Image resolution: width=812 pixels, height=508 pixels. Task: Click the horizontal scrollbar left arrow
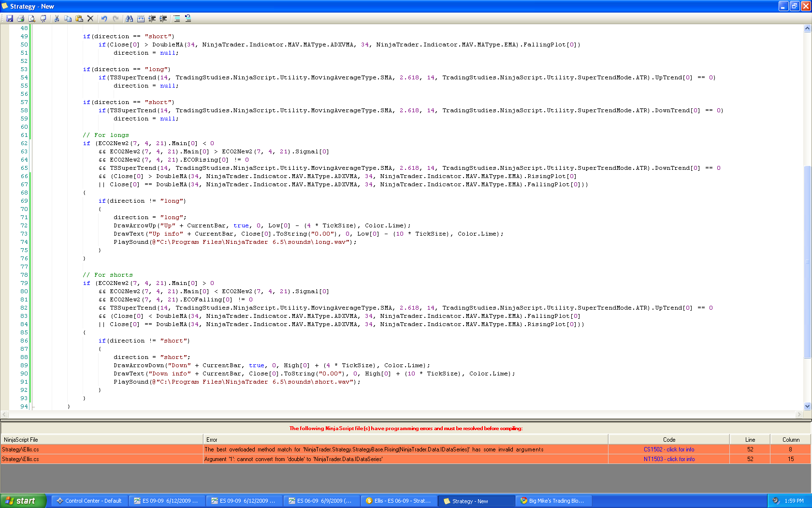[x=5, y=415]
